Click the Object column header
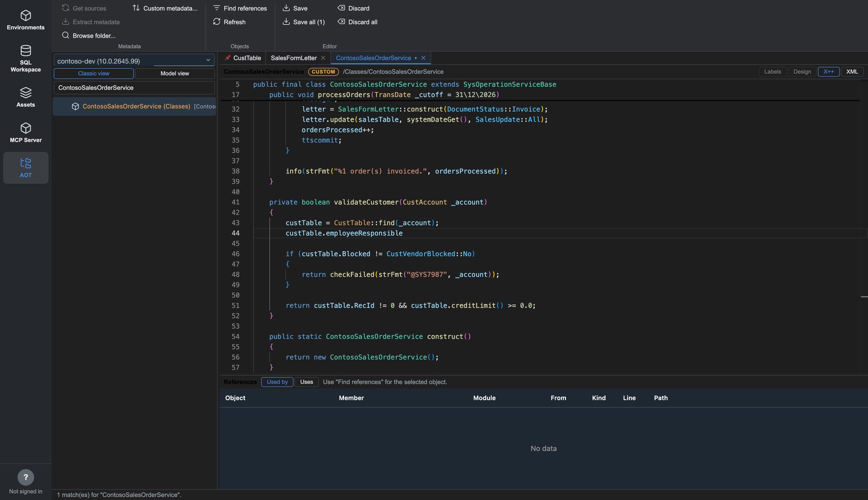 point(235,398)
